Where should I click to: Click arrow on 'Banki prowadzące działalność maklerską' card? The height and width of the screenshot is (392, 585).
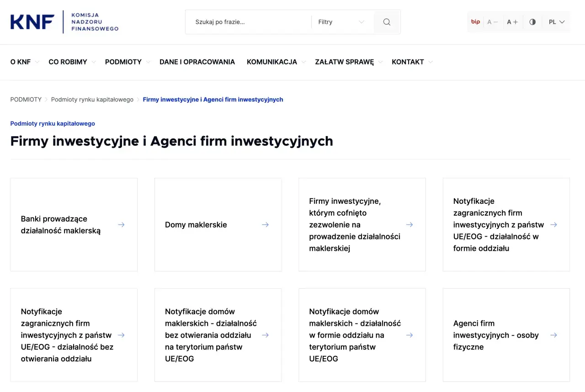121,225
